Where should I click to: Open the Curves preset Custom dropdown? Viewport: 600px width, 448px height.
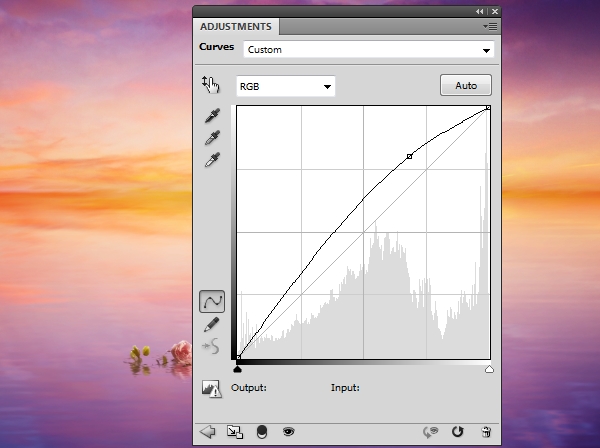(369, 50)
